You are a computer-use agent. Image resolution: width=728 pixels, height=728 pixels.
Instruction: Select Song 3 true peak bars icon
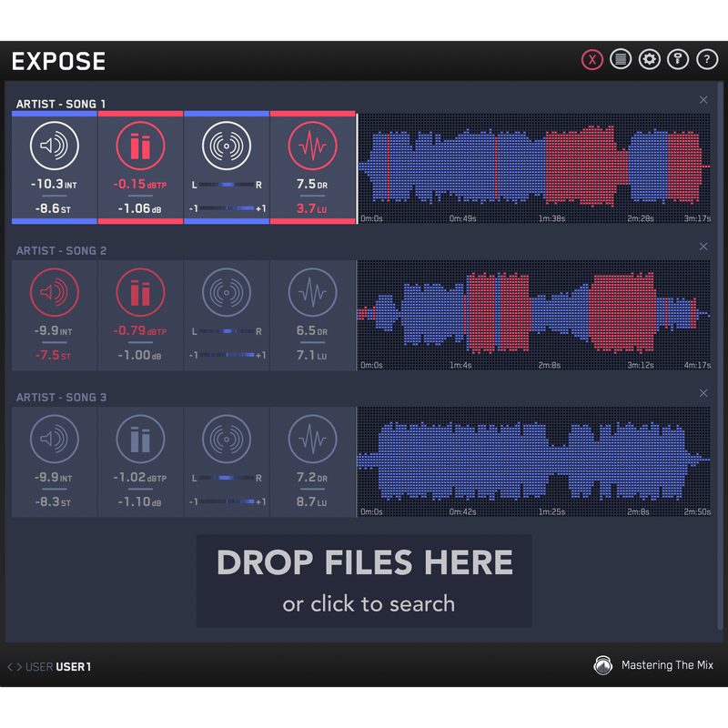(140, 440)
